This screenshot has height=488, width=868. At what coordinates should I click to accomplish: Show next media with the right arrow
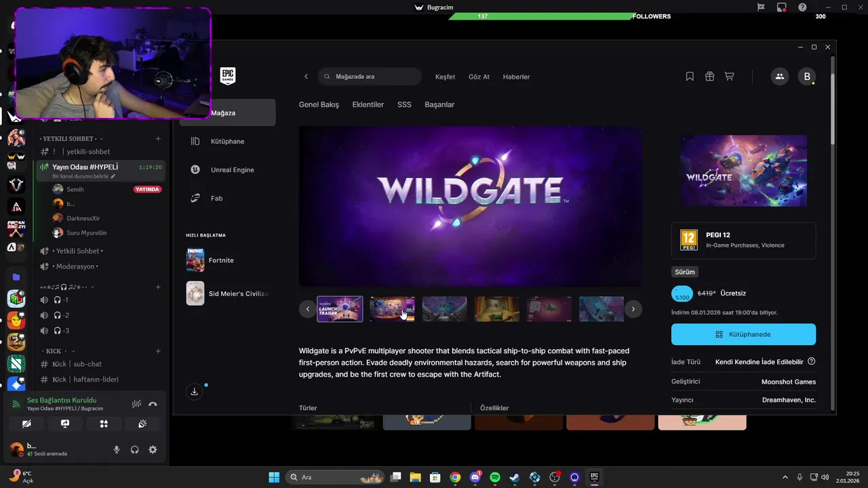pos(633,309)
